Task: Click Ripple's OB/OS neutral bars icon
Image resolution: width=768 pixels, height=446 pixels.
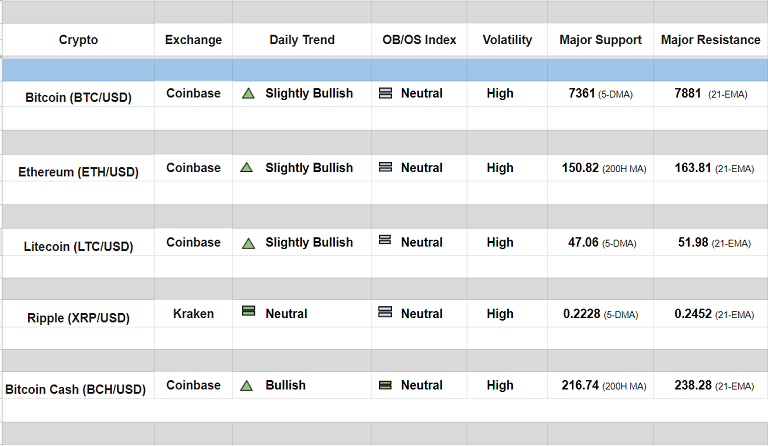Action: 385,312
